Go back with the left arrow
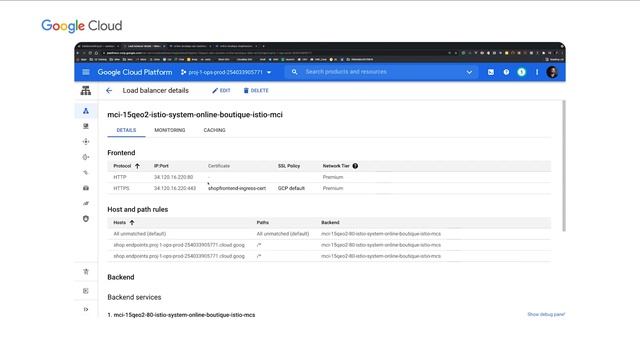The height and width of the screenshot is (360, 640). [109, 91]
